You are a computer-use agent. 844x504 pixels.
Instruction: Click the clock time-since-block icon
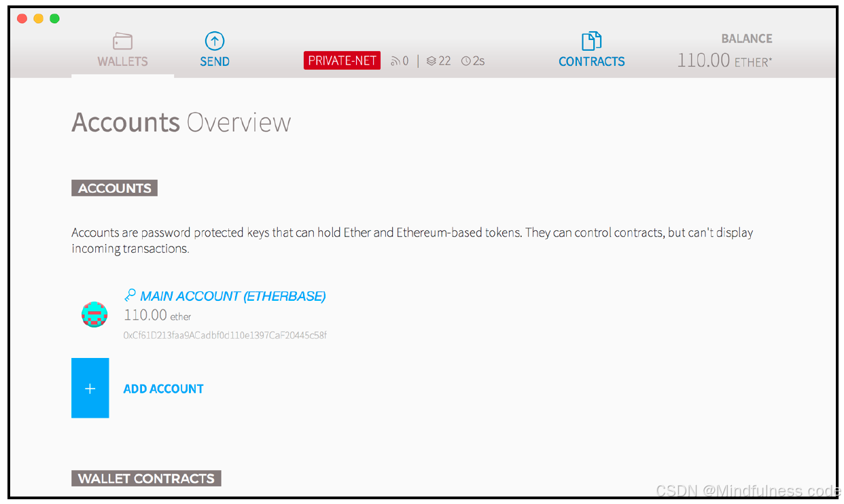(x=465, y=61)
